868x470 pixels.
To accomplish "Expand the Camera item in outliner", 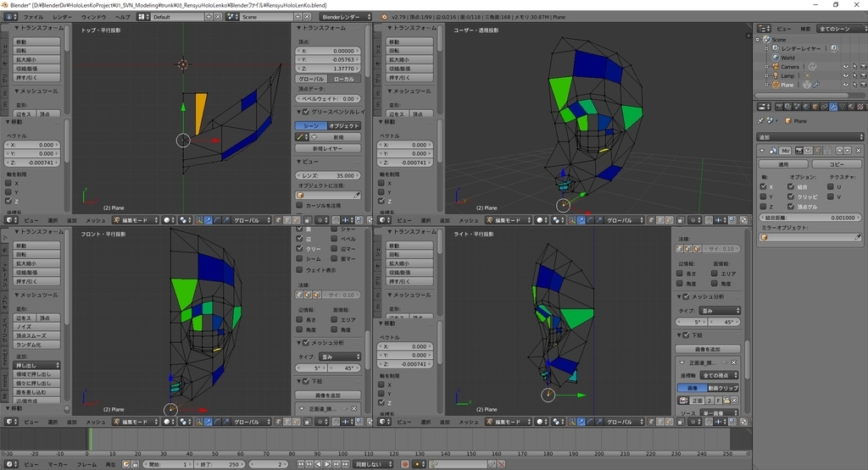I will pos(766,67).
